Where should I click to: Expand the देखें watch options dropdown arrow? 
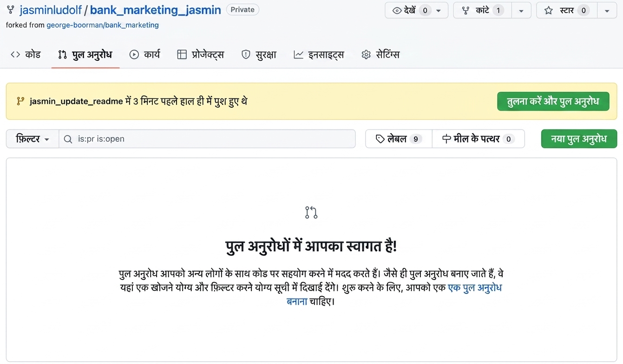click(439, 11)
